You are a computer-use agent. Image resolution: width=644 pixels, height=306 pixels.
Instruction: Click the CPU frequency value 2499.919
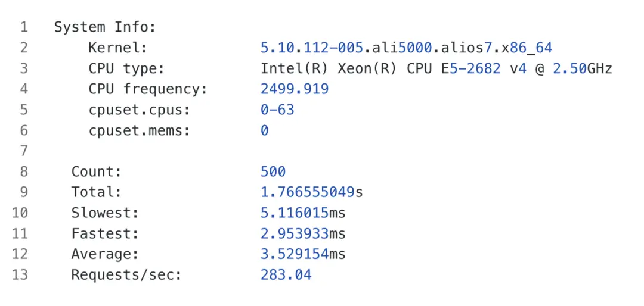(295, 89)
